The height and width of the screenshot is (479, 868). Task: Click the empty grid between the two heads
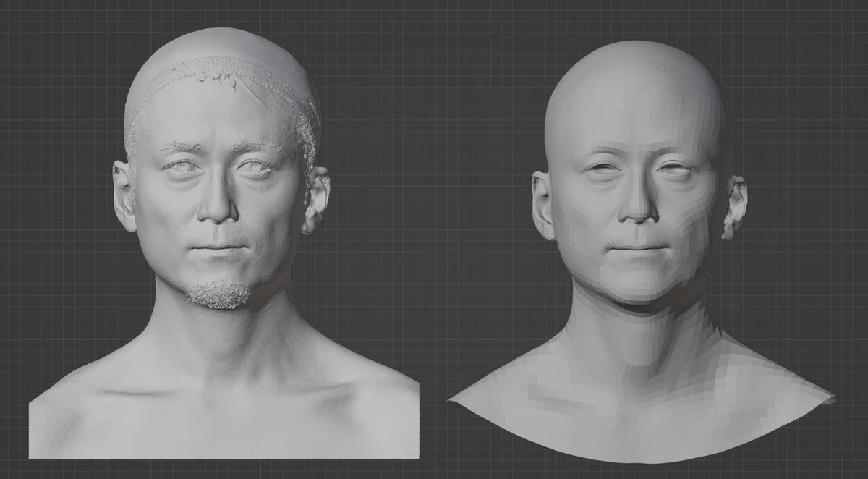pyautogui.click(x=433, y=217)
